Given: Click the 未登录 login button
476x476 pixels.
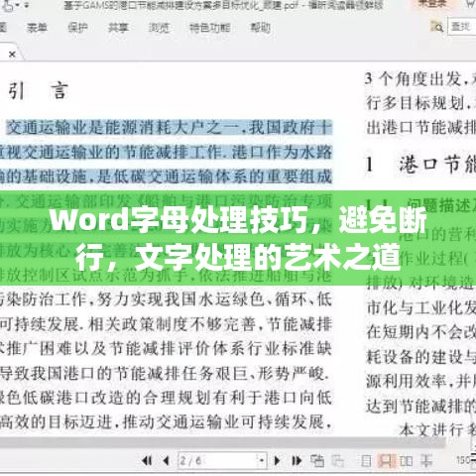Looking at the screenshot, I should [432, 4].
